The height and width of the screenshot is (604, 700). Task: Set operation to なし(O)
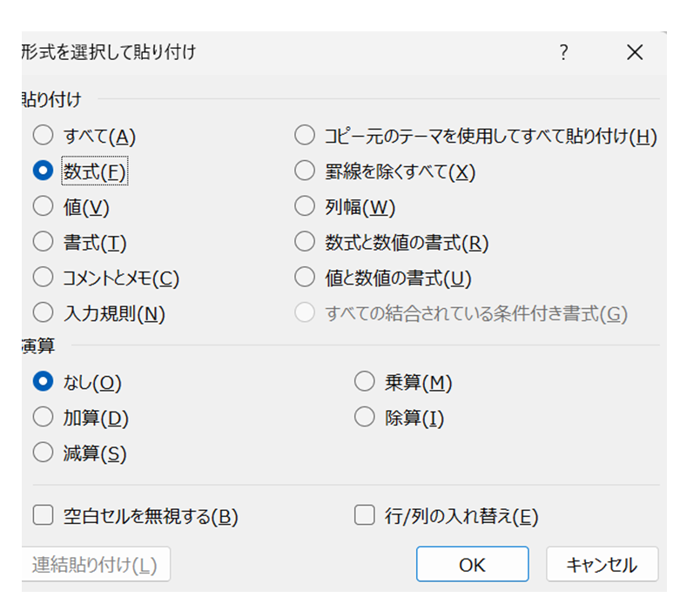[43, 382]
